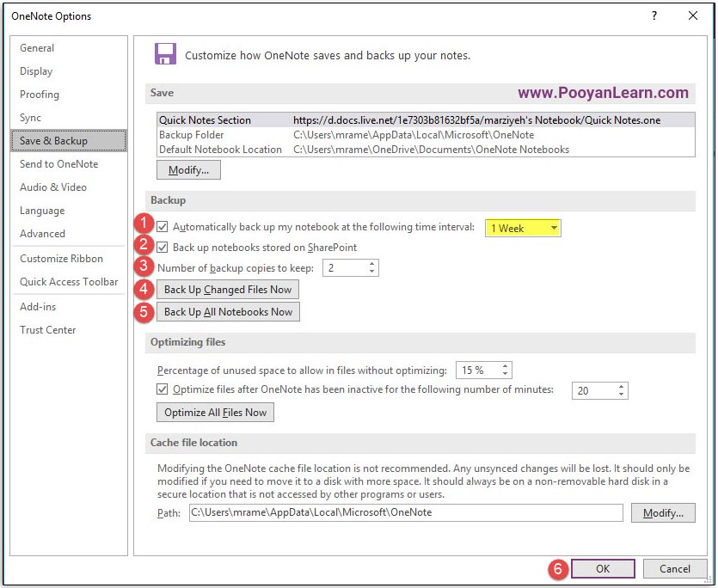Select the Sync category
The width and height of the screenshot is (718, 588).
point(68,118)
